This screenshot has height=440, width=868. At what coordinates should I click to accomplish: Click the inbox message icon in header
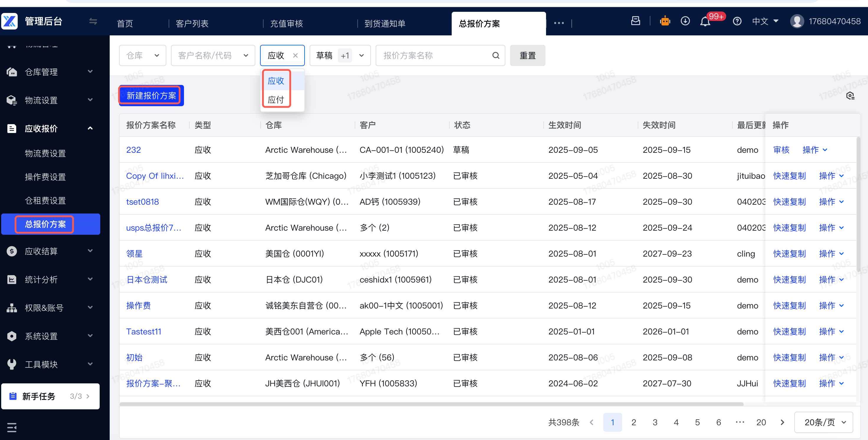(x=635, y=21)
